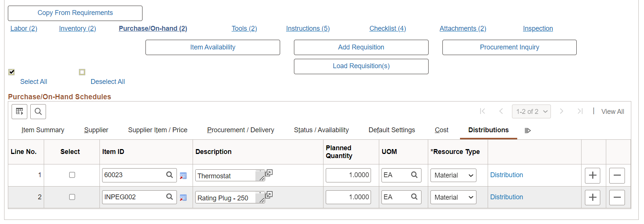Screen dimensions: 644x224
Task: Click the grid personalize icon above schedules table
Action: tap(19, 111)
